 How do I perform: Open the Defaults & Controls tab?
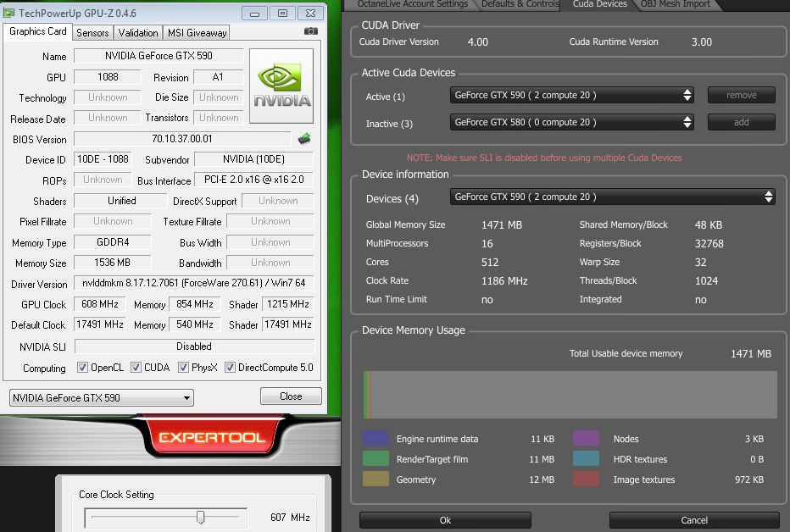[520, 4]
